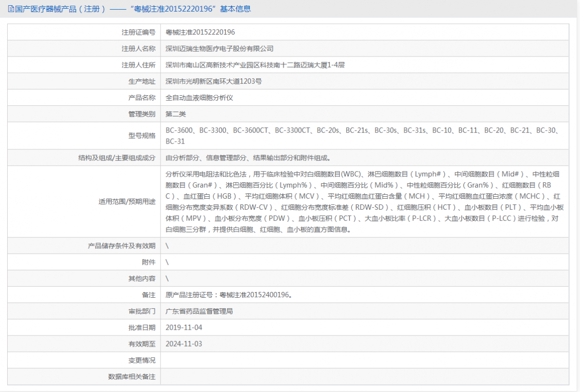Select product name 全自动血液细胞分析仪
The width and height of the screenshot is (580, 392).
coord(200,98)
